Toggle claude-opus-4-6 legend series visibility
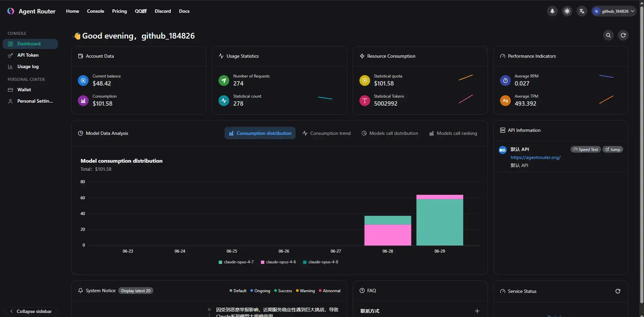Viewport: 644px width, 317px height. tap(278, 262)
